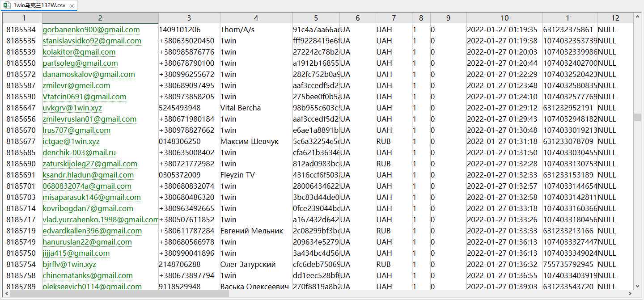Click email ictgae@1win.xyz
The height and width of the screenshot is (300, 644).
[x=71, y=141]
